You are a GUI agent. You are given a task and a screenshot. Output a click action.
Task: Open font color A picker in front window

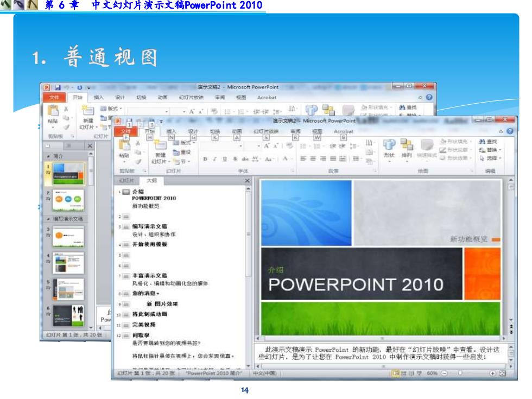(x=287, y=159)
